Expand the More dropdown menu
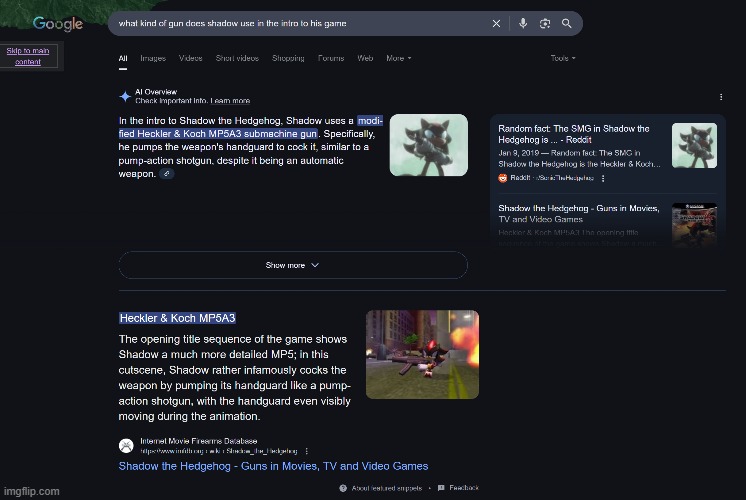Viewport: 746px width, 500px height. pyautogui.click(x=399, y=58)
